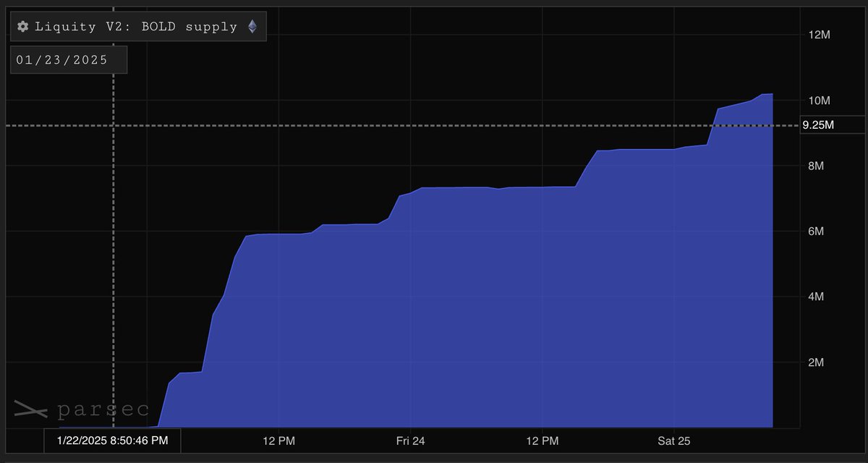Click the 9.25M crosshair value label
868x463 pixels.
click(x=833, y=125)
